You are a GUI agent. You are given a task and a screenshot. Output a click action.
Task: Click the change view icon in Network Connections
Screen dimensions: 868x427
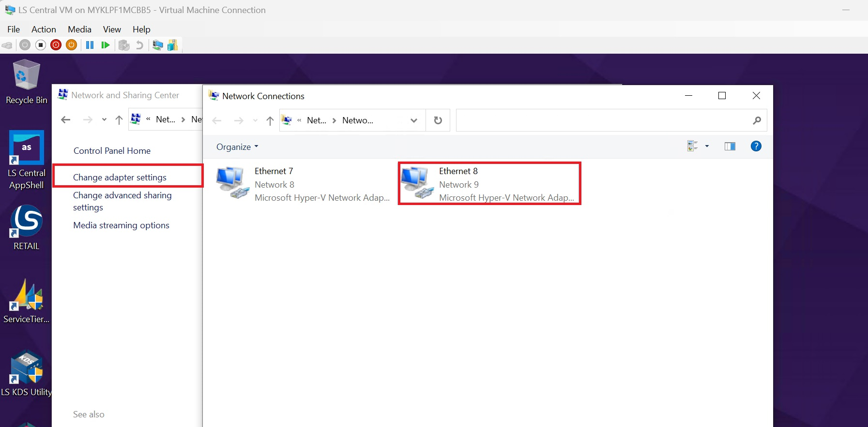[x=692, y=146]
